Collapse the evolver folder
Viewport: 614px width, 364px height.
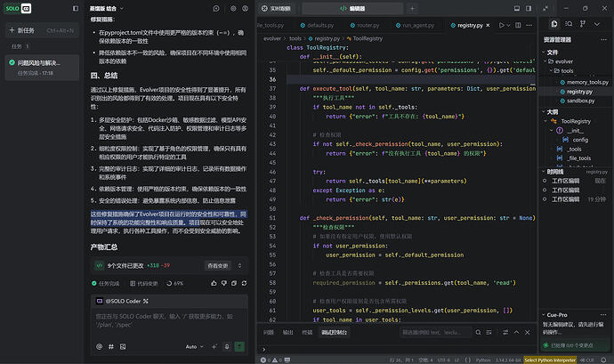(x=545, y=61)
